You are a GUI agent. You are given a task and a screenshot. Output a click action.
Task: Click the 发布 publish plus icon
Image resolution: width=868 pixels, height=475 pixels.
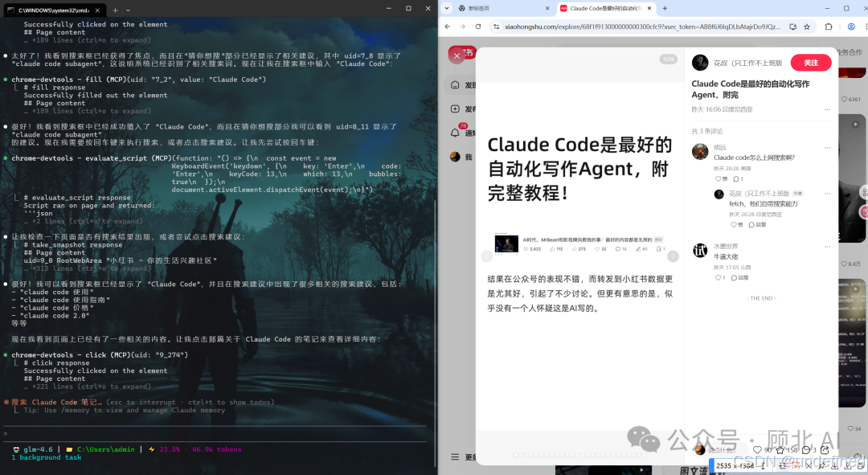coord(455,109)
